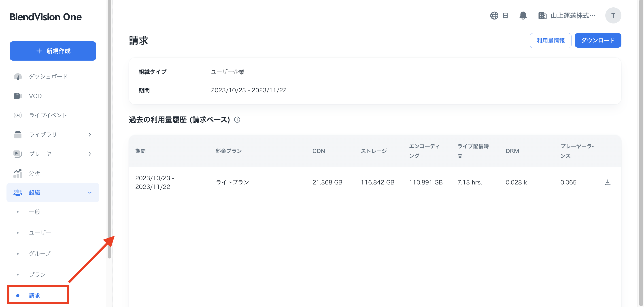The image size is (644, 307).
Task: Open the VOD section icon
Action: [x=17, y=96]
